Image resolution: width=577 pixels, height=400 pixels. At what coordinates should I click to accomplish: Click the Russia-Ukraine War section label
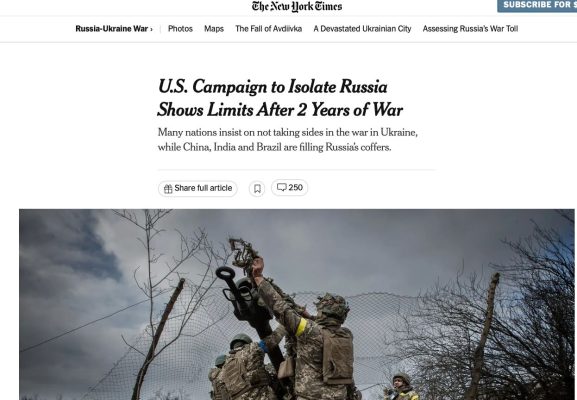pos(111,29)
